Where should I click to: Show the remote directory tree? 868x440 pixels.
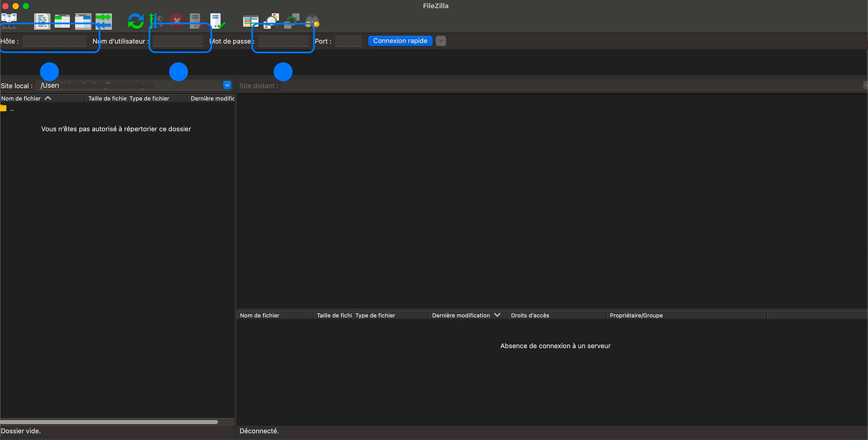pos(83,21)
